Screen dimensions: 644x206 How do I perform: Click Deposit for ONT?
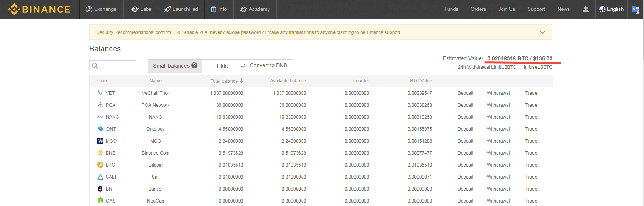pyautogui.click(x=465, y=129)
